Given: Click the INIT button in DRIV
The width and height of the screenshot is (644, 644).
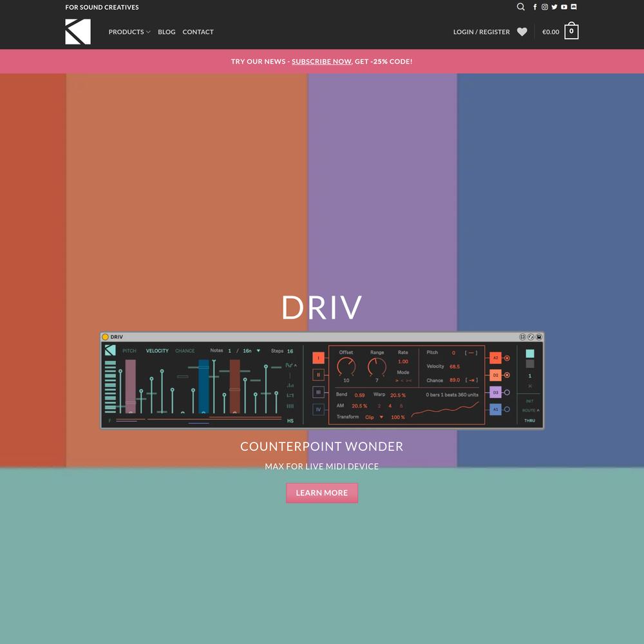Looking at the screenshot, I should 530,401.
